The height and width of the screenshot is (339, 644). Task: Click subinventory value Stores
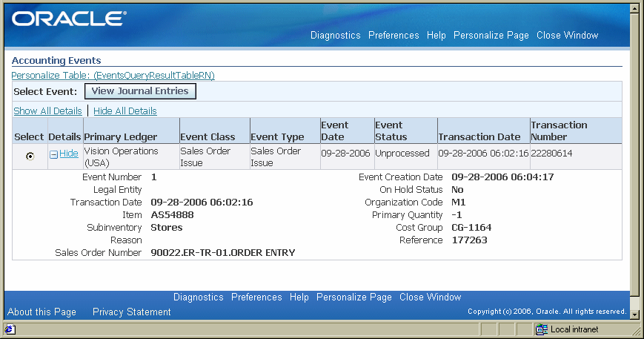click(167, 228)
